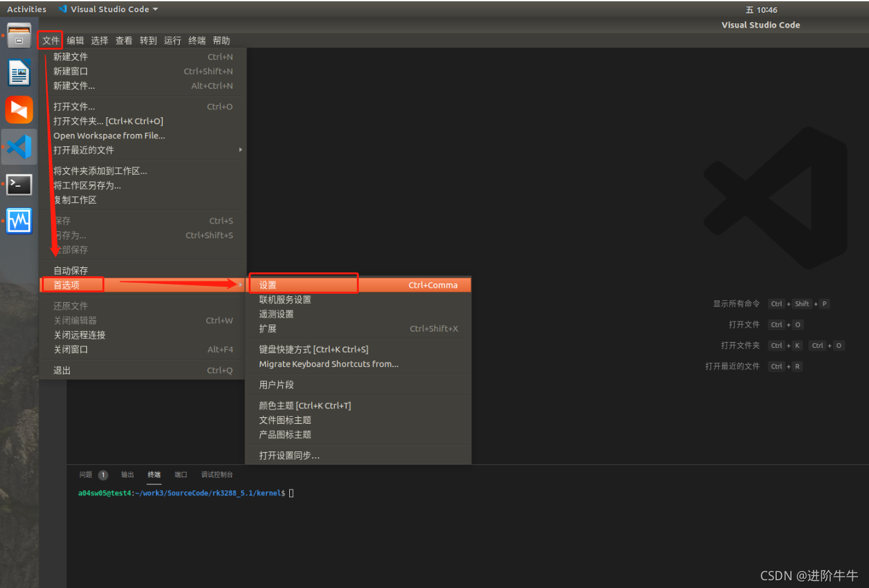Choose 打开文件... menu entry
The image size is (869, 588).
point(143,106)
